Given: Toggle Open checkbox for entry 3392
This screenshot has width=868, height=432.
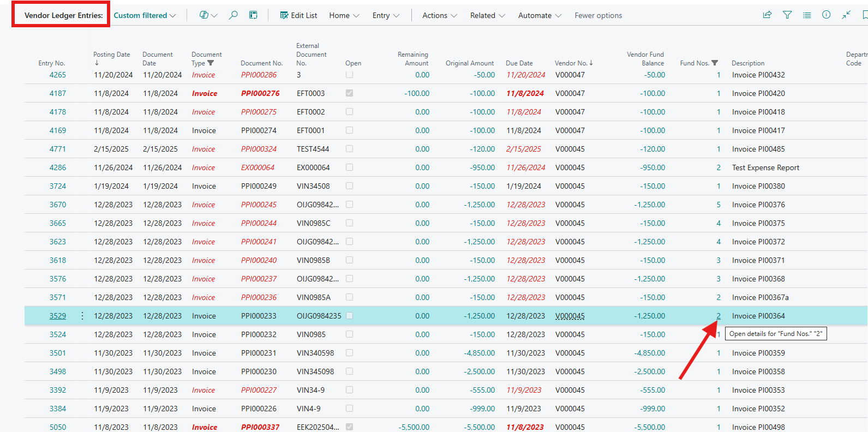Looking at the screenshot, I should click(x=349, y=390).
